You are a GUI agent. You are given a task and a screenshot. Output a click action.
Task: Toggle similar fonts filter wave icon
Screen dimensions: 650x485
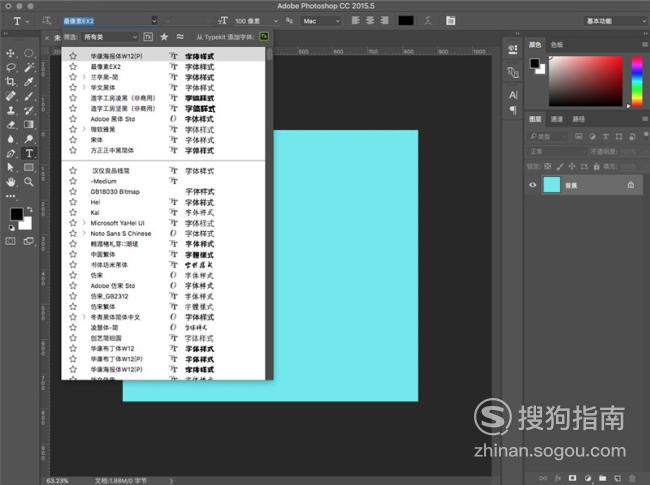click(180, 36)
